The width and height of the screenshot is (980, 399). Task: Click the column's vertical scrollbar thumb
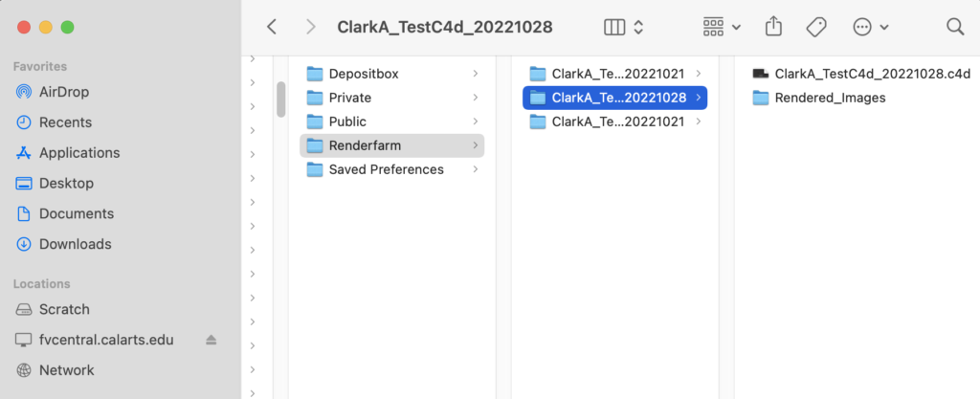(281, 100)
